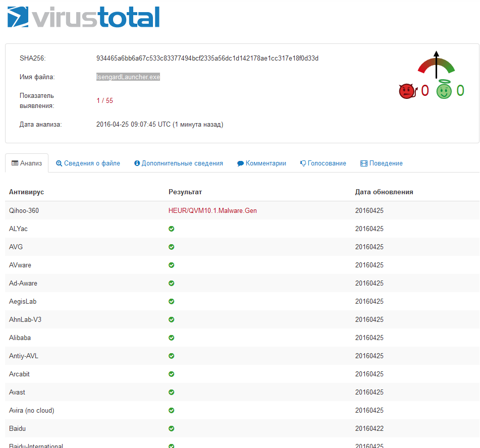Click the AegisLab antivirus name

[x=23, y=301]
